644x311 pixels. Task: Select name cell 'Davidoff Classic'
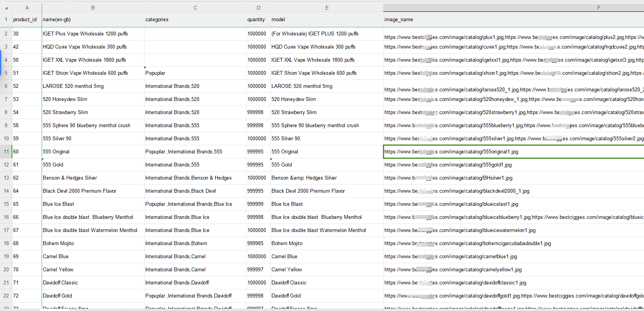(93, 282)
